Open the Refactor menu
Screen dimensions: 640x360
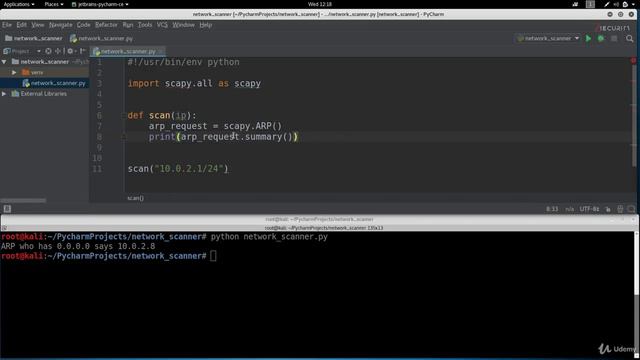[106, 25]
